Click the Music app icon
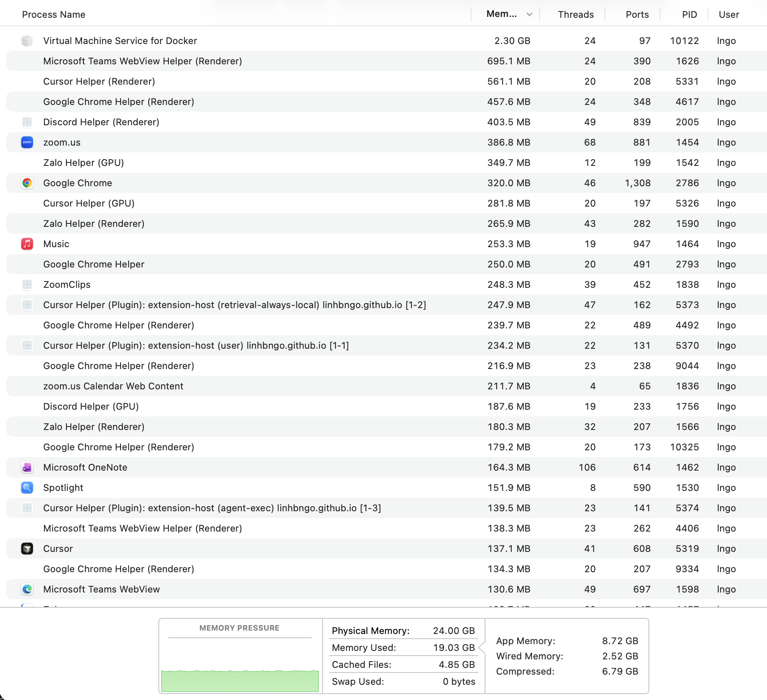 point(27,244)
